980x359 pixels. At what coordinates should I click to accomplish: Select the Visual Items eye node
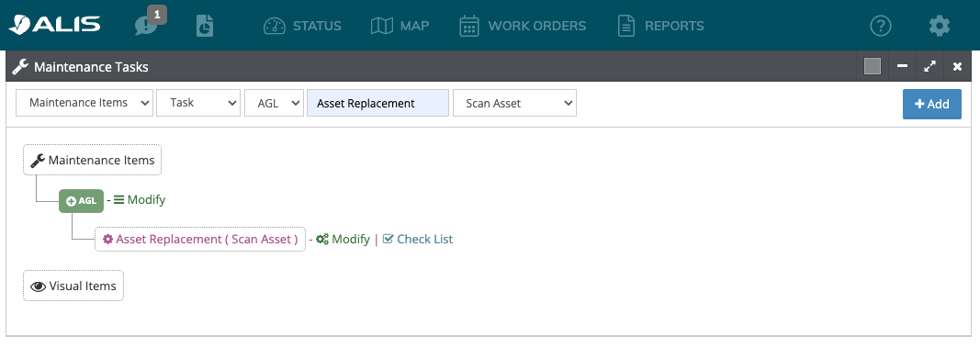(x=73, y=286)
